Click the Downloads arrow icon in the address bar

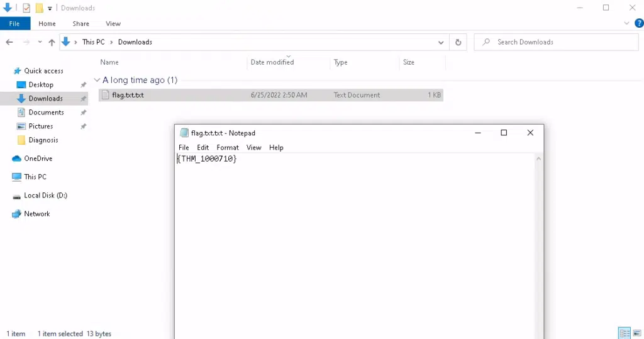(x=65, y=42)
